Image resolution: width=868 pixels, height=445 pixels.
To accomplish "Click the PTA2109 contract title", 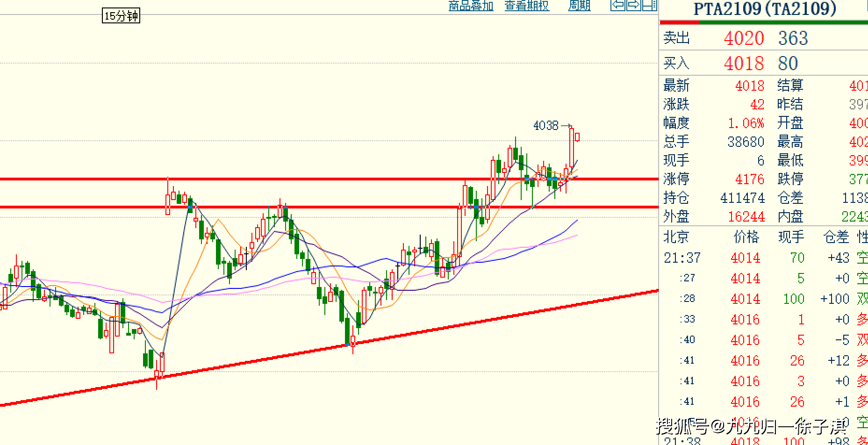I will (x=764, y=9).
